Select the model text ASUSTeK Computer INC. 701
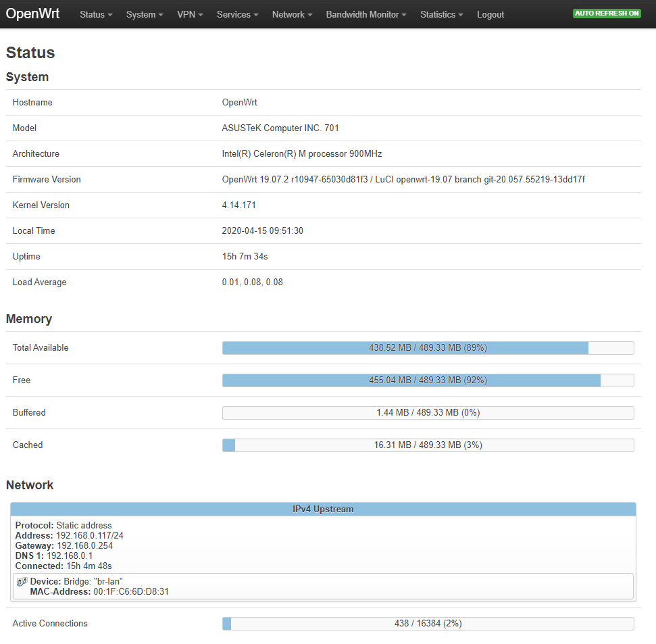 pos(280,128)
